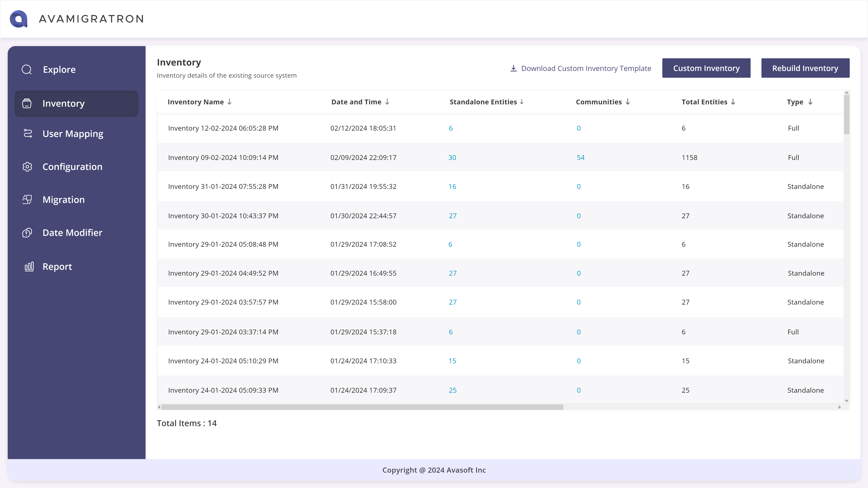
Task: Click Total Items : 14 label
Action: click(x=187, y=423)
